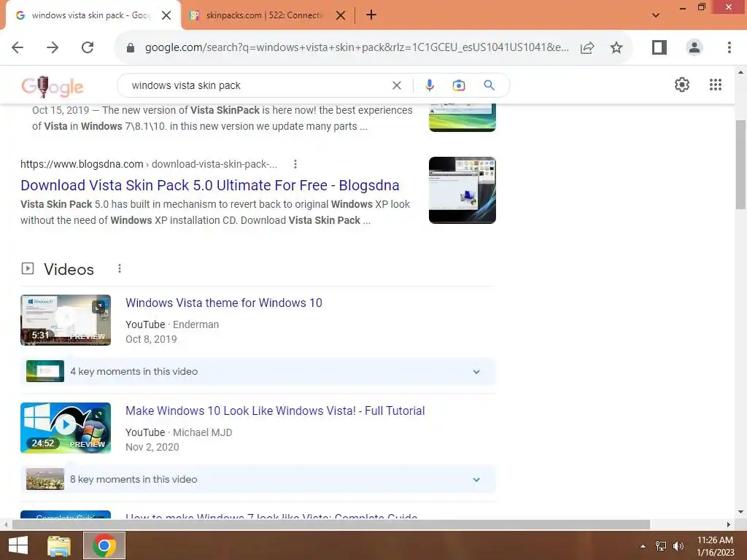Click the scroll down arrow of the page
The height and width of the screenshot is (560, 747).
[x=741, y=512]
